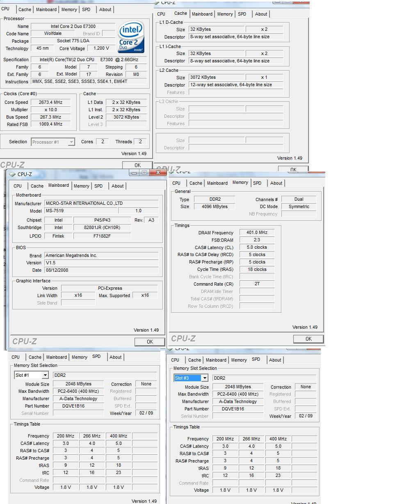420x504 pixels.
Task: Select About tab in the L1/L2 cache window
Action: point(261,14)
